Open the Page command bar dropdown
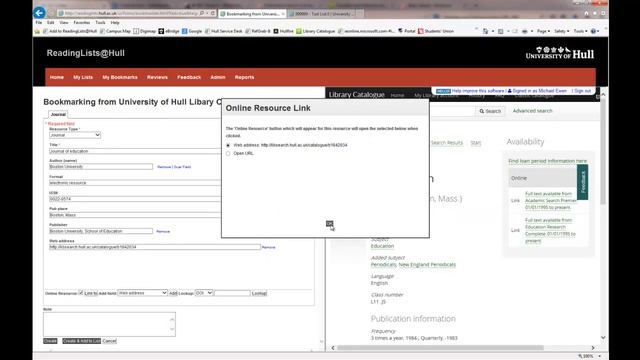Screen dimensions: 640x360 click(x=543, y=31)
